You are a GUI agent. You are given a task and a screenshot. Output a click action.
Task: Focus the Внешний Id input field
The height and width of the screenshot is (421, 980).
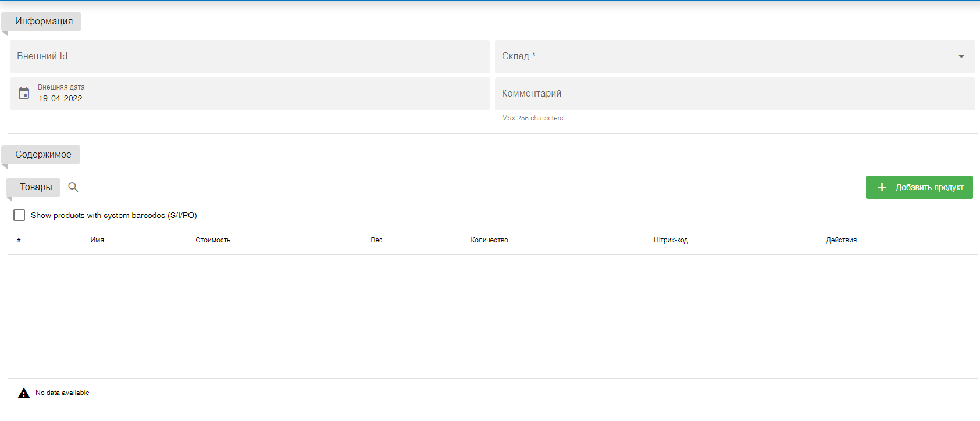click(x=250, y=56)
